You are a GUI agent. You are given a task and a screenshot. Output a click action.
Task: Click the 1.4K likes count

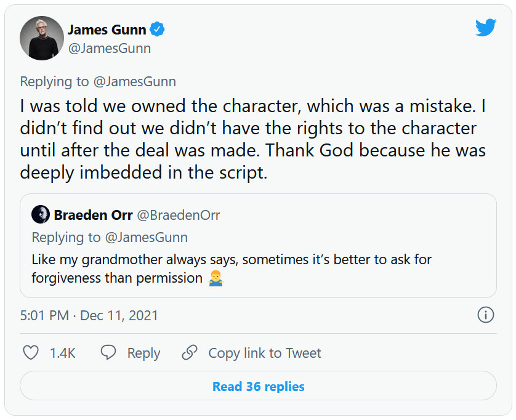tap(62, 353)
